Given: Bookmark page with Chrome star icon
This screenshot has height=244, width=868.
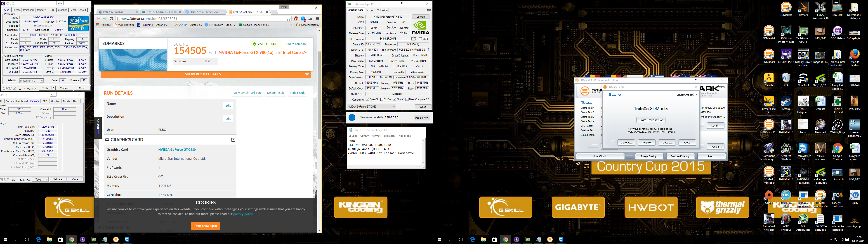Looking at the screenshot, I should tap(288, 19).
